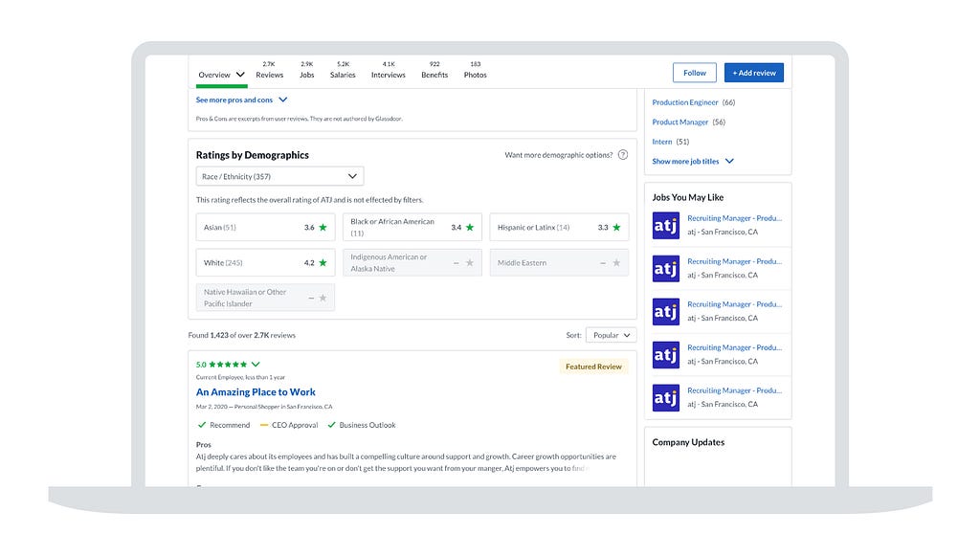Click the + Add review button
The image size is (980, 556).
[x=754, y=73]
